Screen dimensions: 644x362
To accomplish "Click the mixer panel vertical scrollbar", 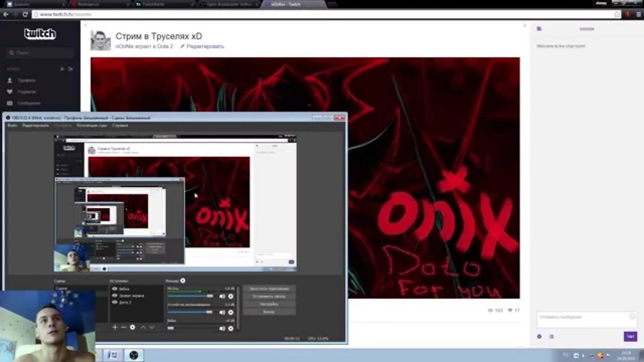I will coord(237,308).
